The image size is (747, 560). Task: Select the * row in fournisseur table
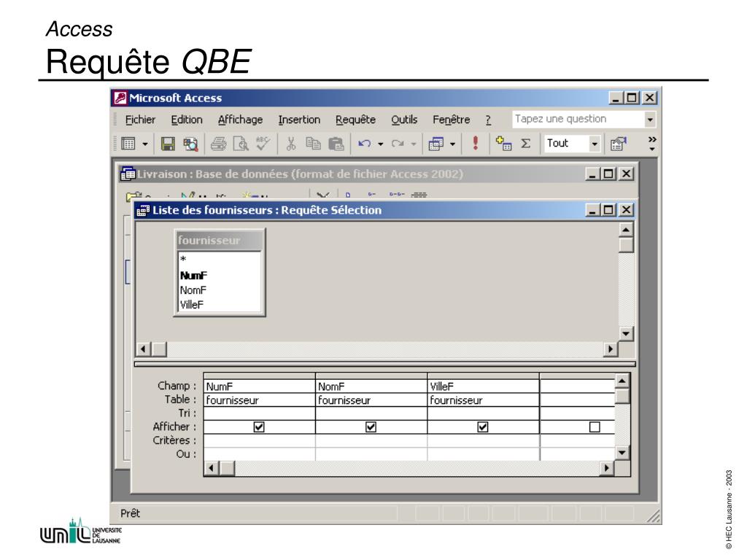click(219, 260)
